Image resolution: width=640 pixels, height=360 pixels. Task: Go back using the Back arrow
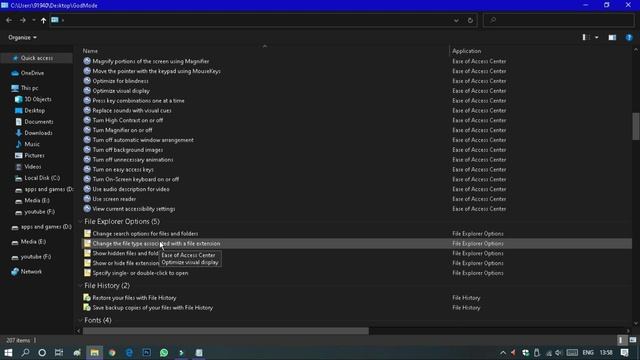point(9,20)
